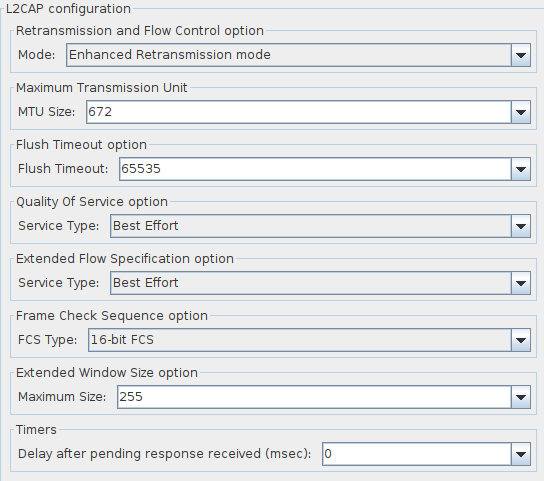The height and width of the screenshot is (481, 544).
Task: Focus the Flush Timeout 65535 text field
Action: coord(315,169)
